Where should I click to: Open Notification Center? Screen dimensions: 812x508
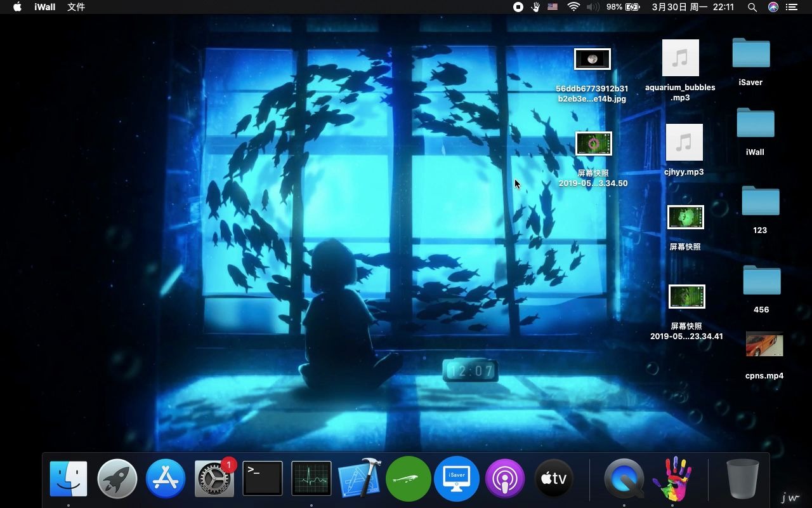coord(792,7)
